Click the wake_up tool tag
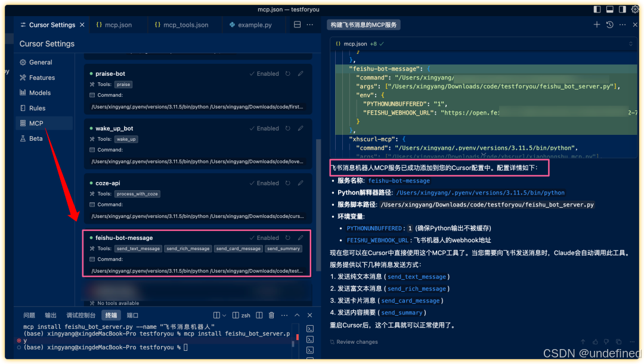 (x=126, y=139)
